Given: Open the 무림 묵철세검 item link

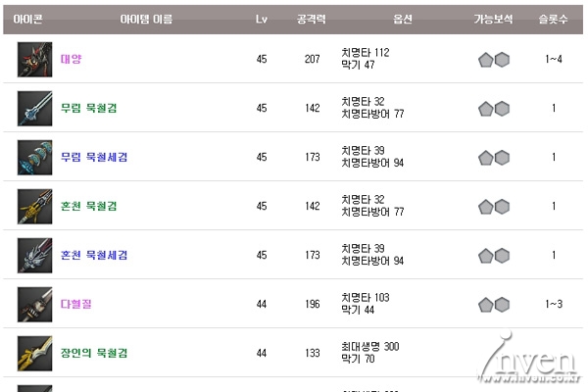Looking at the screenshot, I should click(x=94, y=157).
